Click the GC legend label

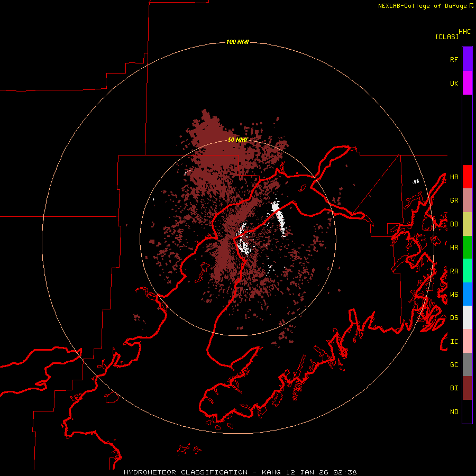coord(454,365)
